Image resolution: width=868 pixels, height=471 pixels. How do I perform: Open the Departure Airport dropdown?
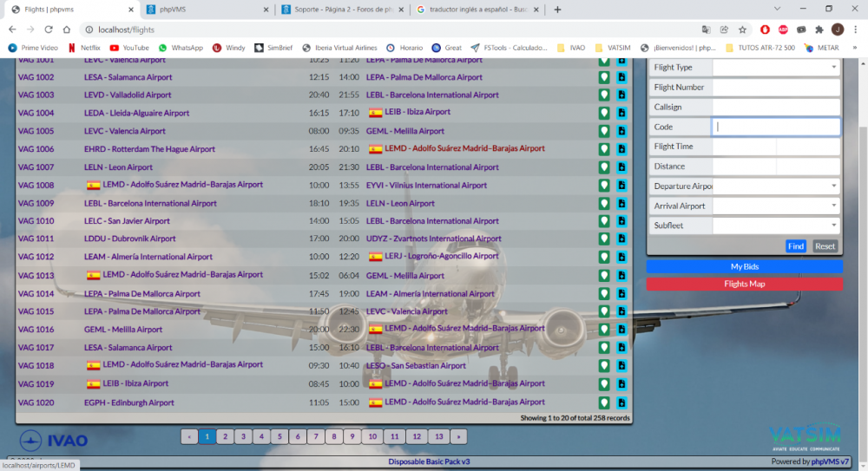(775, 186)
